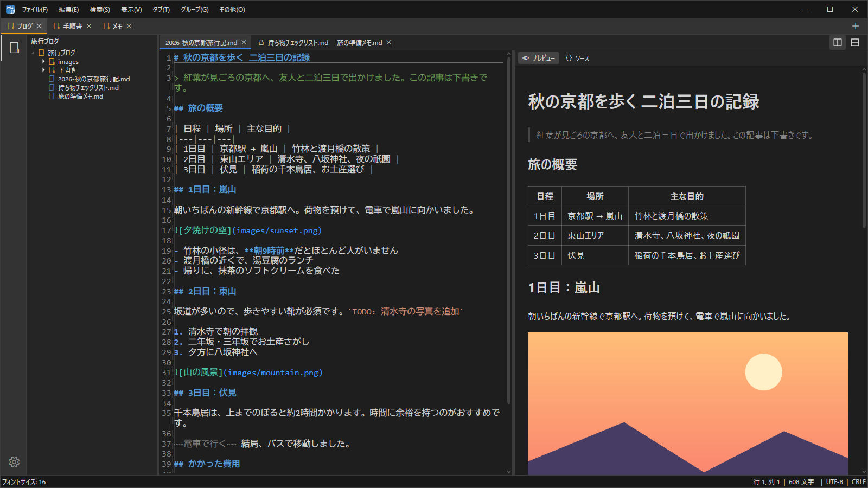
Task: Switch to ソース view
Action: 577,58
